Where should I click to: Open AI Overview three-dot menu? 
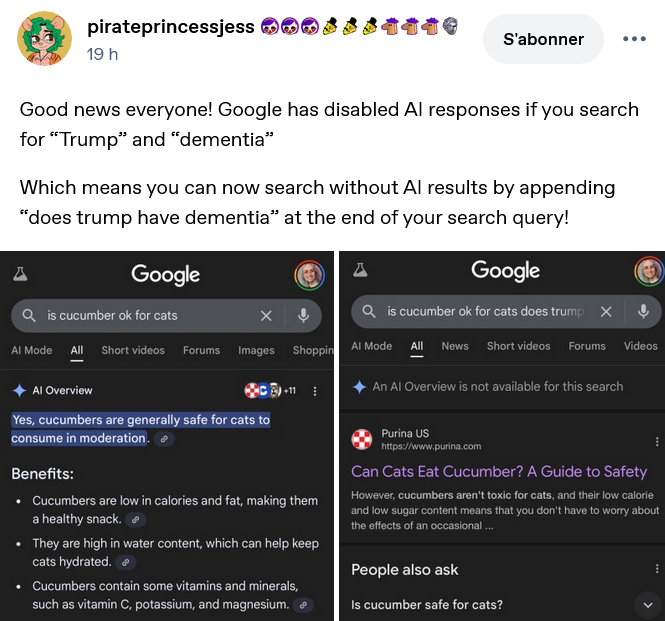(315, 391)
